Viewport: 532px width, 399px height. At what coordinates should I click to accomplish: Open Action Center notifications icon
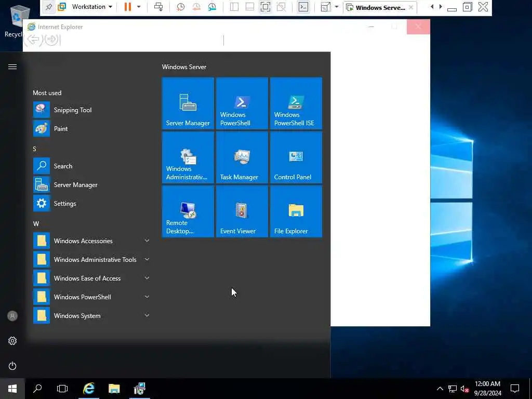coord(515,389)
